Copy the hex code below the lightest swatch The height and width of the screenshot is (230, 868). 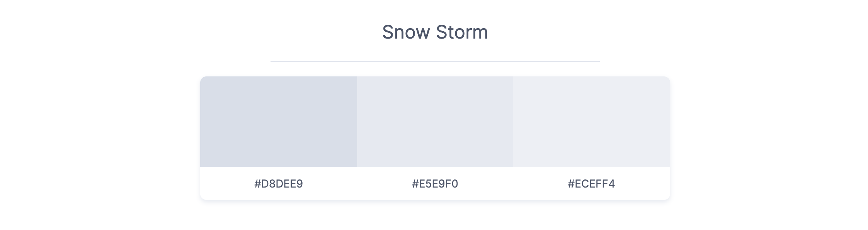pos(591,184)
